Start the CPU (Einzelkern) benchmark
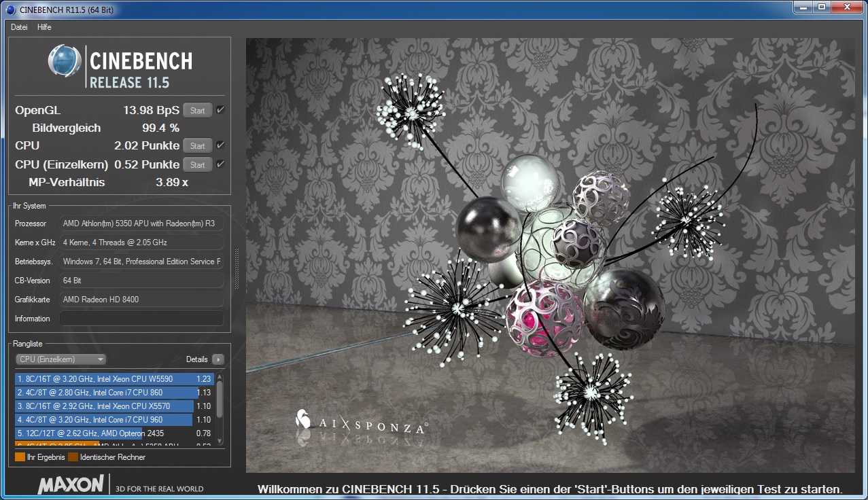868x500 pixels. pyautogui.click(x=197, y=164)
